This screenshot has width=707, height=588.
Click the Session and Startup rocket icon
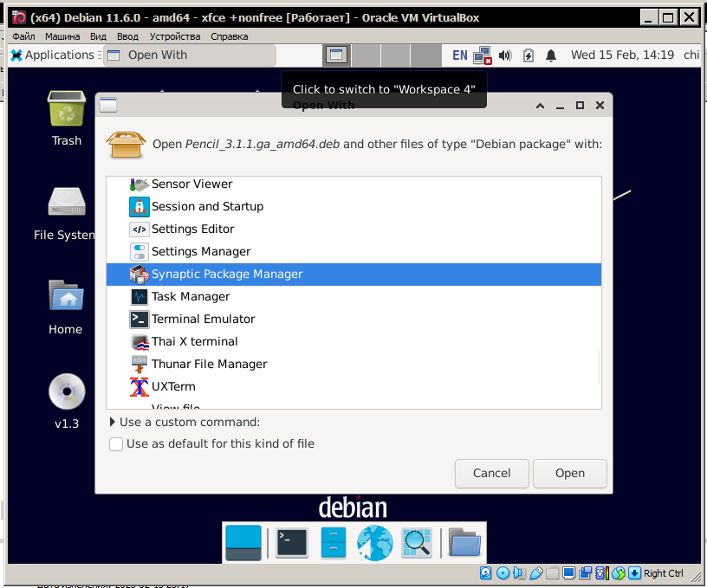pos(139,207)
